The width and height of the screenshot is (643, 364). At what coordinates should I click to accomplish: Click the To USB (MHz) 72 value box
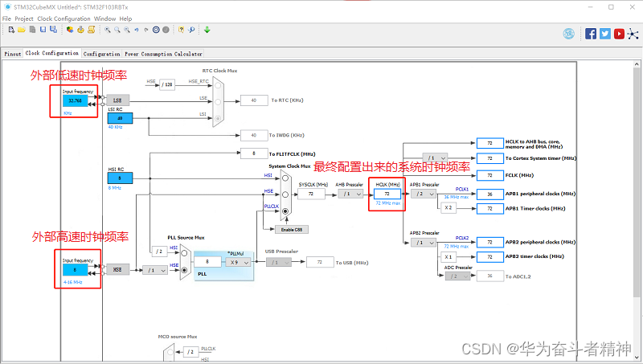(x=320, y=262)
